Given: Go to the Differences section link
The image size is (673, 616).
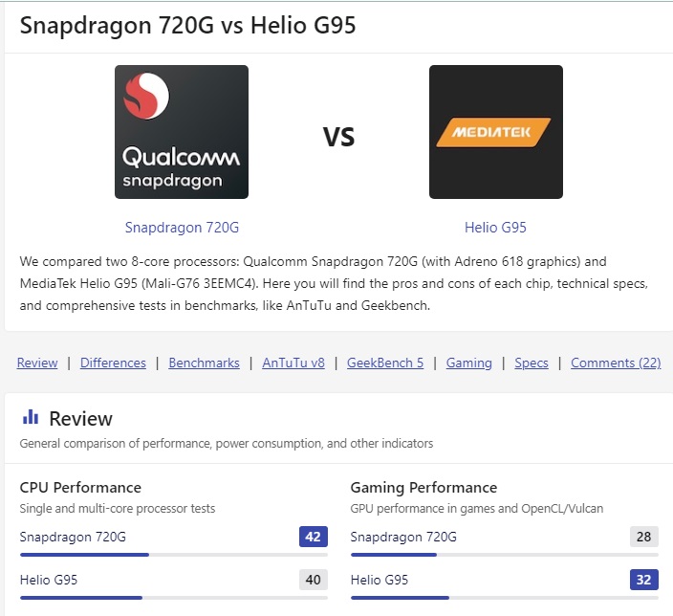Looking at the screenshot, I should coord(113,363).
